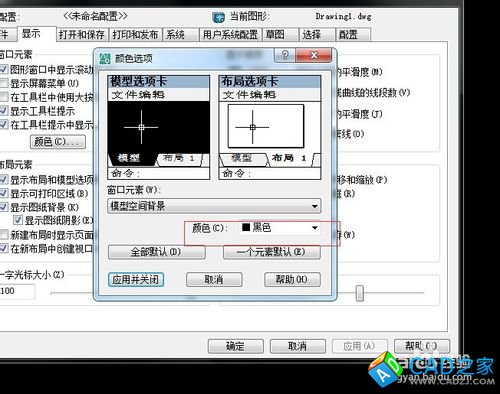
Task: Enable 新建布局时显示页面 checkbox
Action: 3,235
